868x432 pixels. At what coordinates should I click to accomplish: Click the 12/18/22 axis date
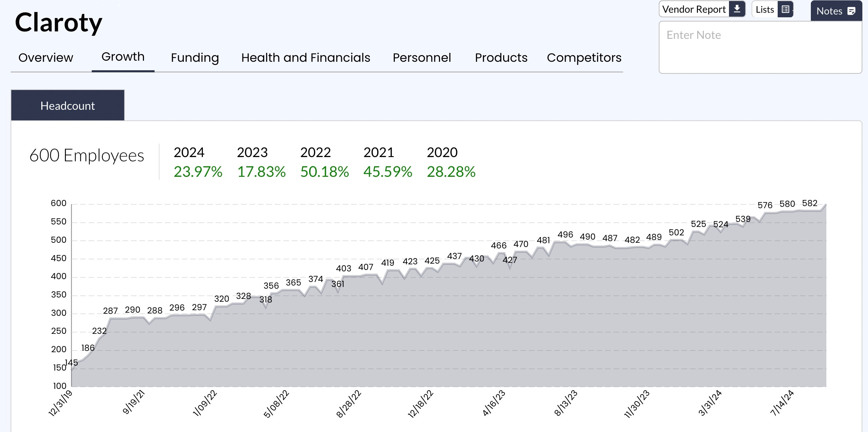(420, 404)
